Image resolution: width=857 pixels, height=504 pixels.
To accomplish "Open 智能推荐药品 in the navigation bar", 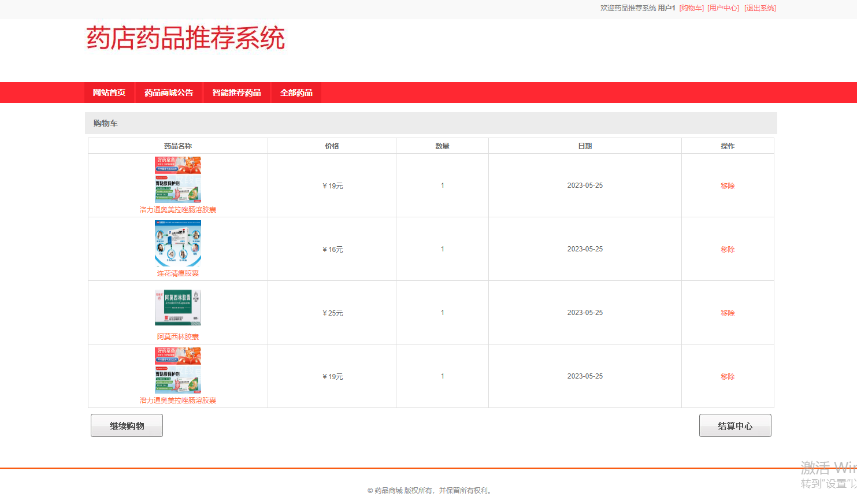I will click(236, 92).
